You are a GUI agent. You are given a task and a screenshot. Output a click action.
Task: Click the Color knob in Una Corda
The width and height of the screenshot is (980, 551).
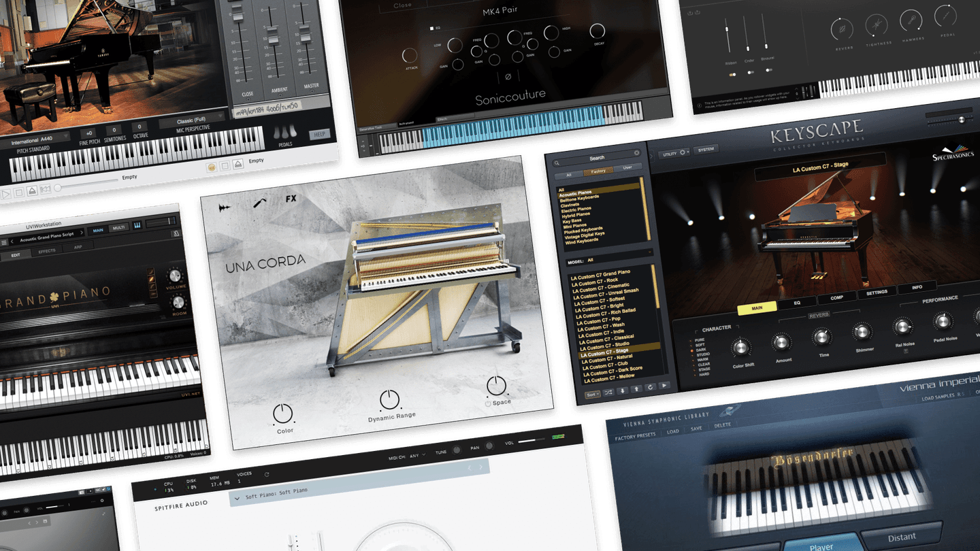(x=283, y=413)
